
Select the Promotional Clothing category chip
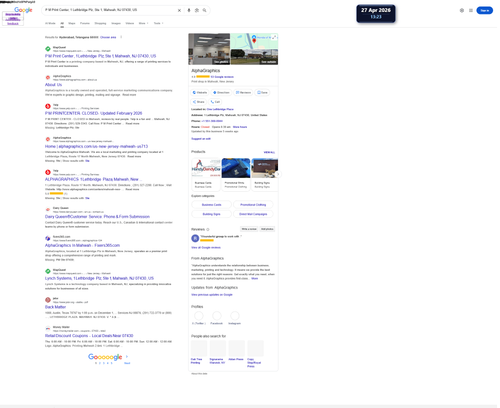click(253, 205)
